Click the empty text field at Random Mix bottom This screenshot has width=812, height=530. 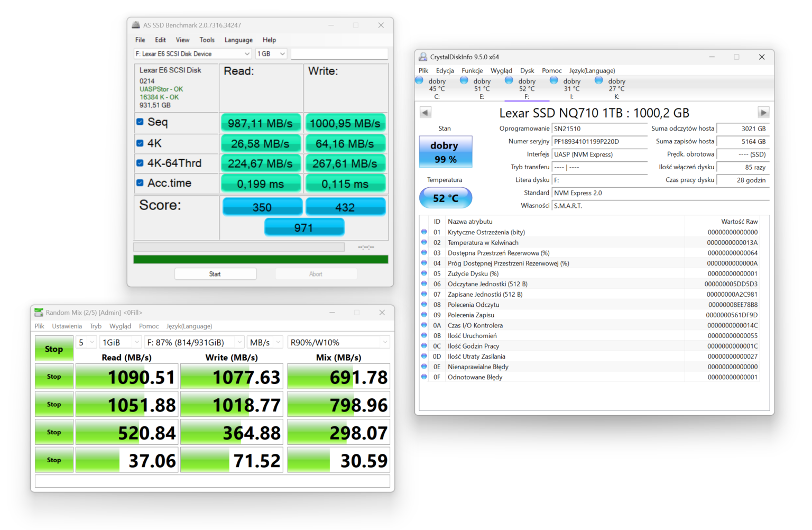211,481
